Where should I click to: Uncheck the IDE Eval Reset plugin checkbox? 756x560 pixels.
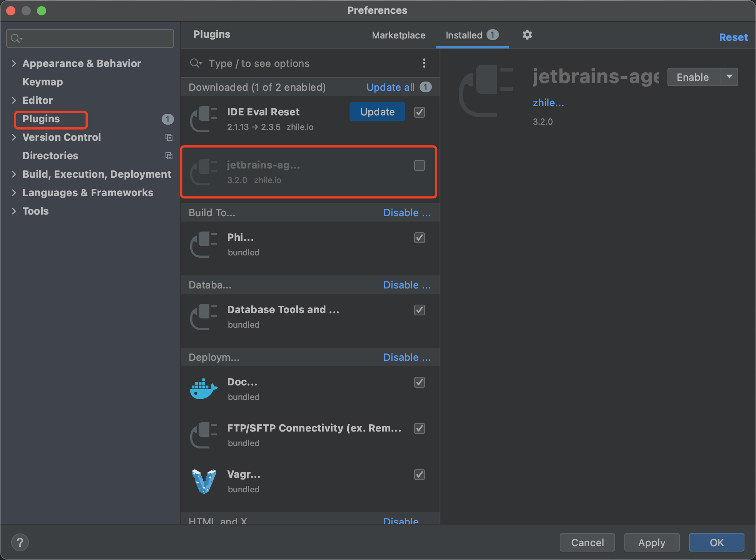420,112
